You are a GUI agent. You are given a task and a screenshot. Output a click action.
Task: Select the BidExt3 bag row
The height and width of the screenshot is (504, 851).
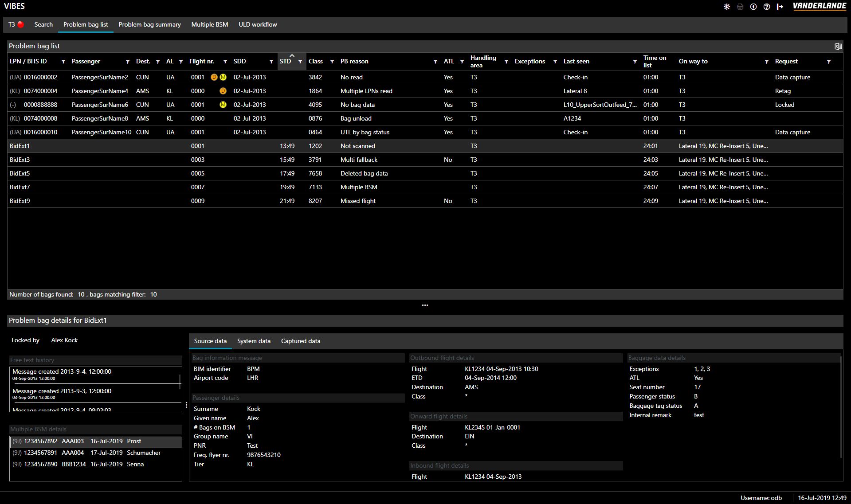[x=425, y=160]
